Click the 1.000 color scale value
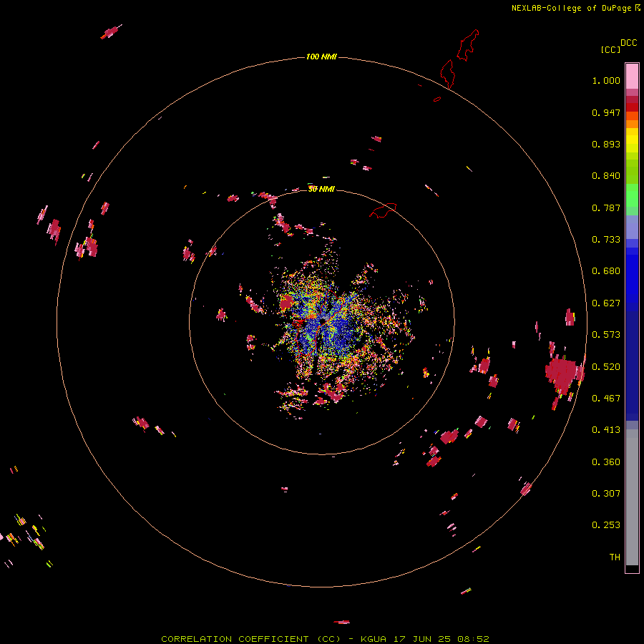Screen dimensions: 644x644 click(606, 80)
